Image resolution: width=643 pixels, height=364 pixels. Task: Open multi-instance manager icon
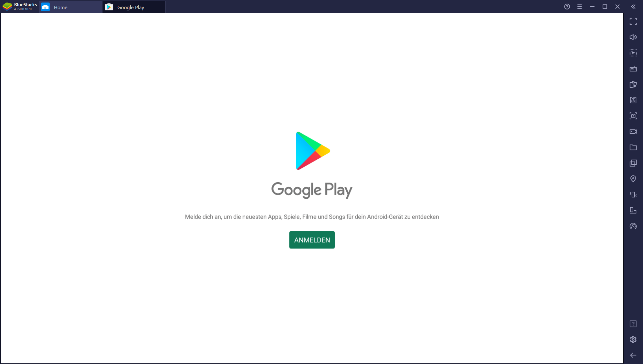point(633,163)
